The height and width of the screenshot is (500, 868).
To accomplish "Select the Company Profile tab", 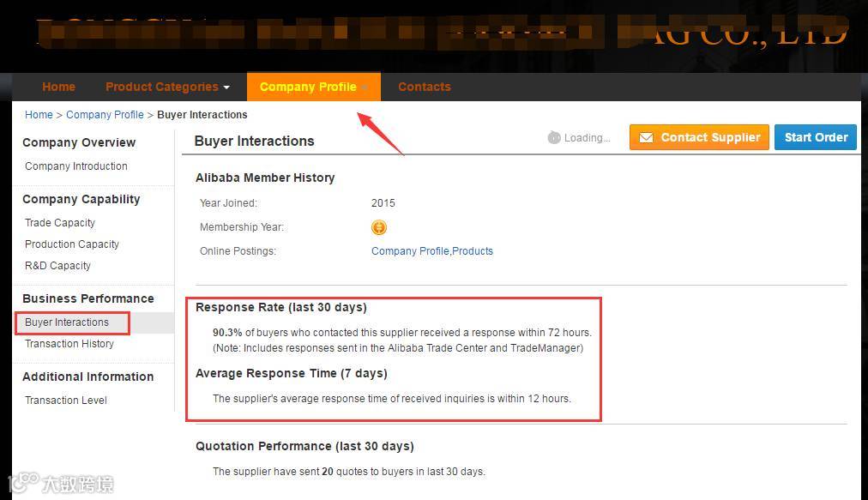I will pos(313,87).
